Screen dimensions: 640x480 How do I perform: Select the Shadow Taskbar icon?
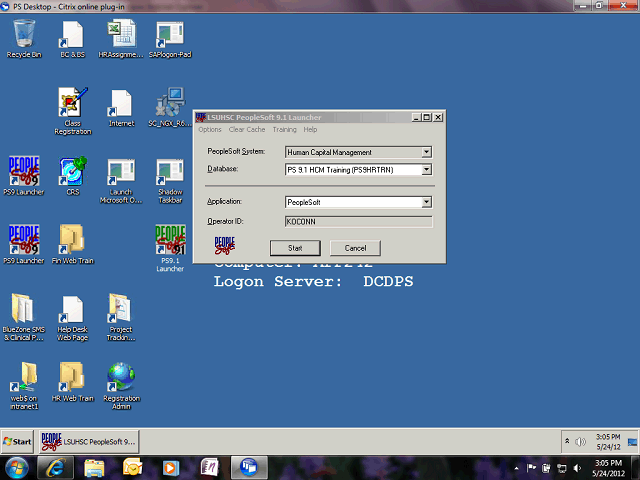[x=170, y=180]
